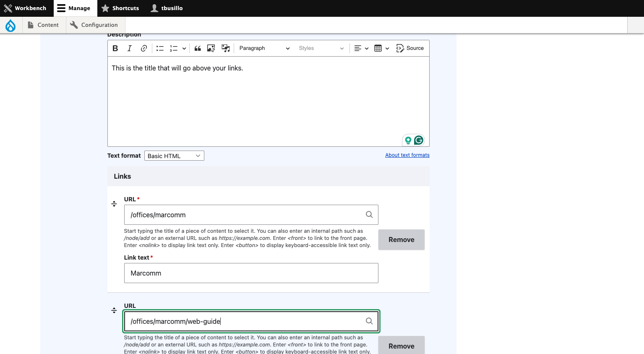Open the tbusillo user menu
644x354 pixels.
[x=167, y=8]
